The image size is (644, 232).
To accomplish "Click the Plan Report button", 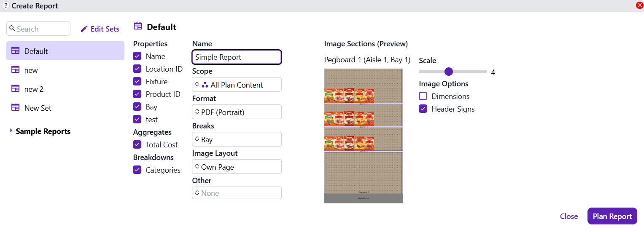I will pos(612,216).
